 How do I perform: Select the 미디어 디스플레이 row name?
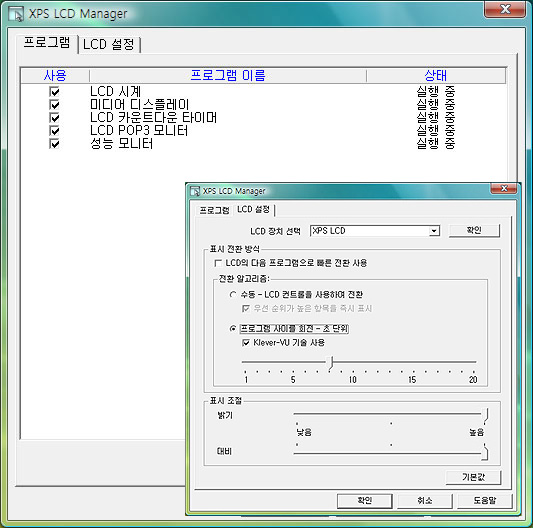click(140, 104)
